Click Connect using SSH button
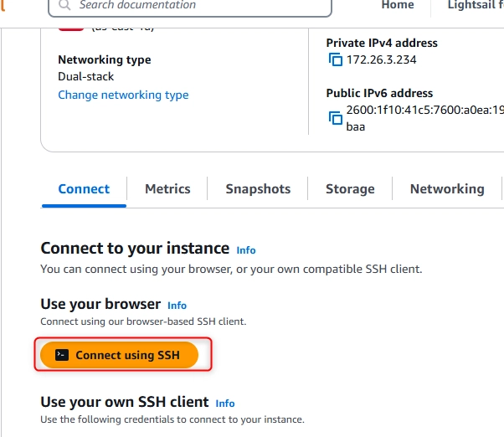 (119, 355)
